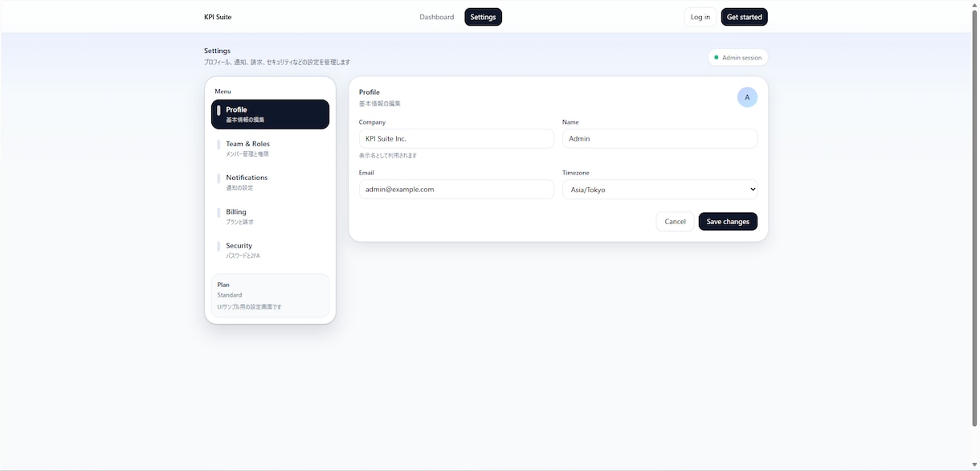The image size is (980, 471).
Task: Open the Timezone dropdown
Action: (x=659, y=189)
